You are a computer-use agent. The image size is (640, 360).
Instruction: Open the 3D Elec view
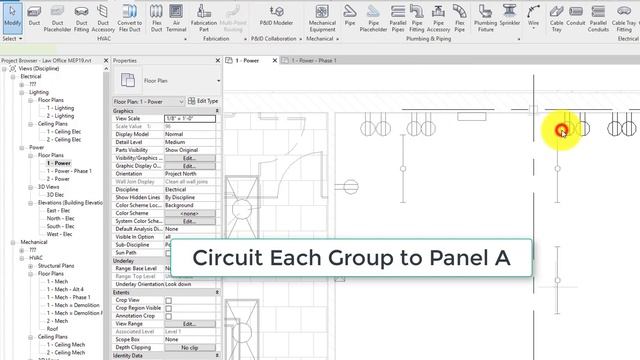(55, 195)
